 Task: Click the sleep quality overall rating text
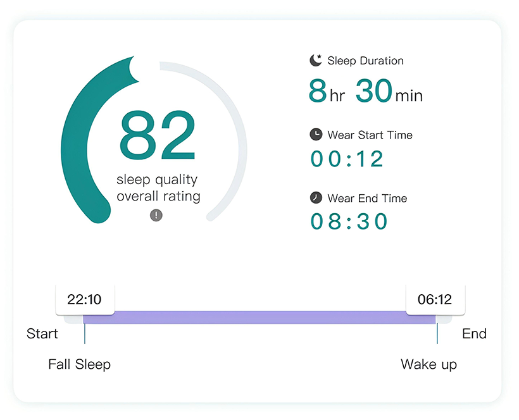click(x=158, y=188)
